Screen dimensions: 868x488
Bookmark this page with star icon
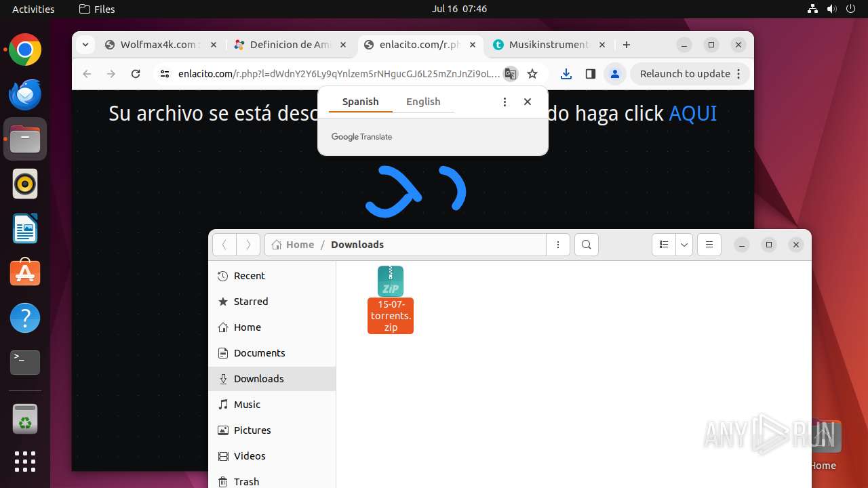click(532, 74)
